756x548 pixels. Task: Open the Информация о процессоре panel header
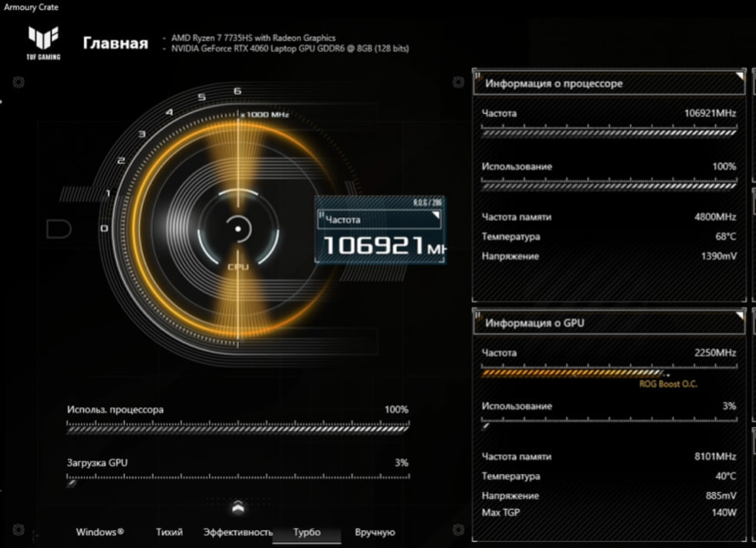coord(609,83)
